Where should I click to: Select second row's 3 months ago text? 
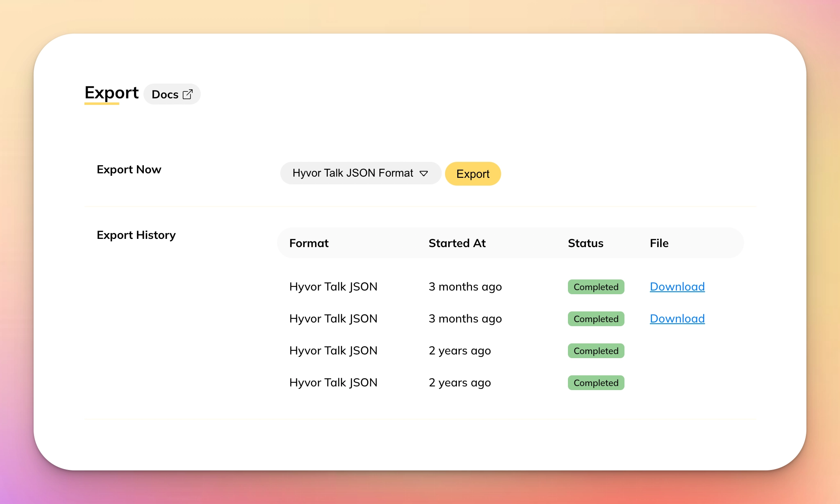point(465,319)
